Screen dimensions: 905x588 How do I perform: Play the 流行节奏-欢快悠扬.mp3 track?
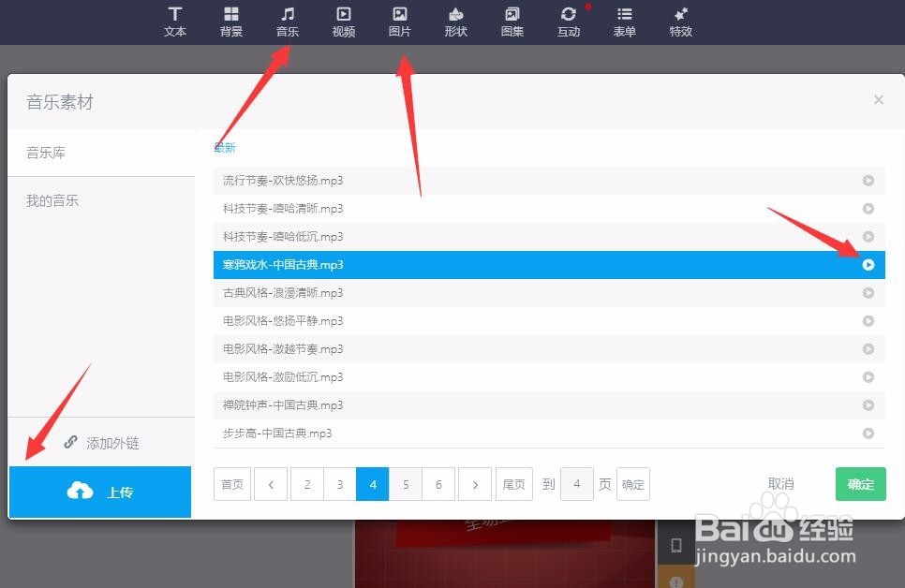point(868,181)
